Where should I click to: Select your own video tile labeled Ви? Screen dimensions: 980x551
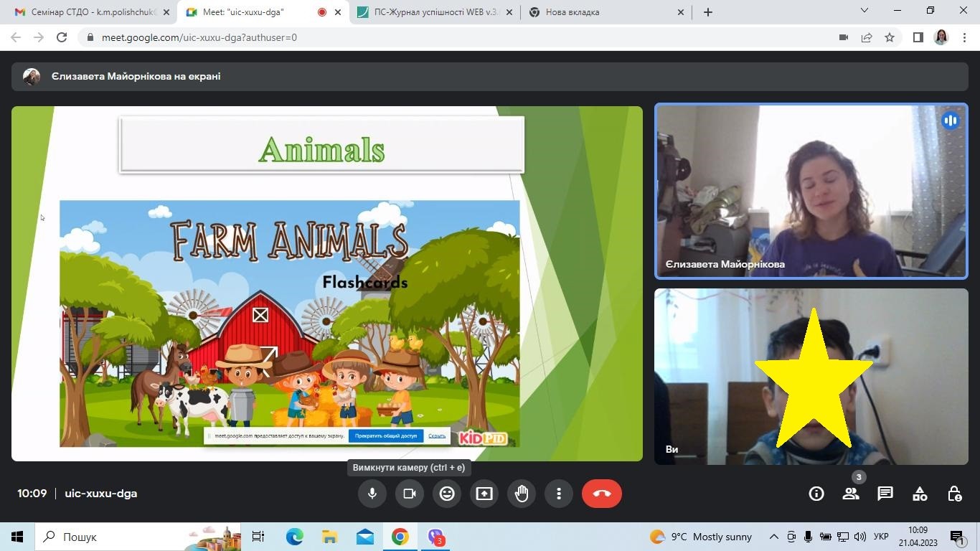point(811,377)
